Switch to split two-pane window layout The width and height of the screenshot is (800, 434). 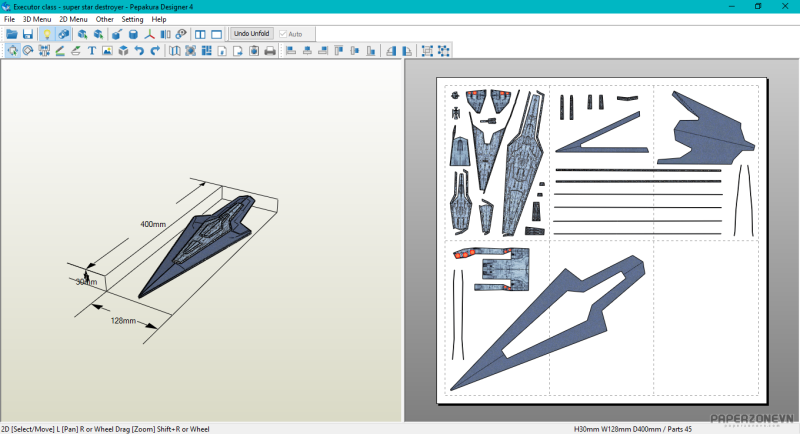[200, 34]
